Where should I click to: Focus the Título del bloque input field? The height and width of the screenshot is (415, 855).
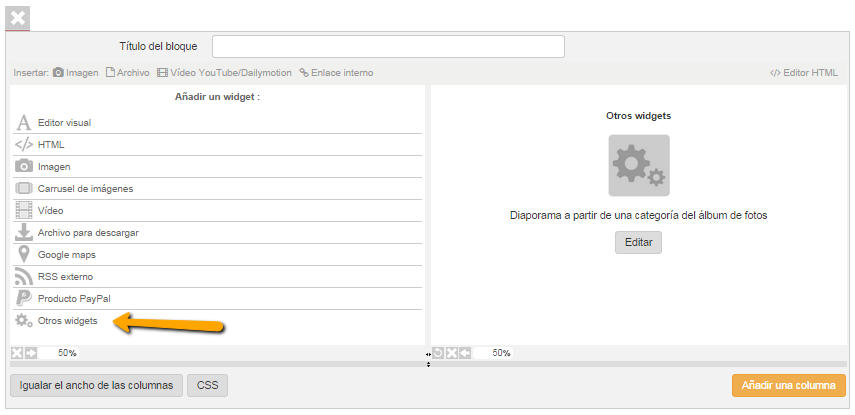tap(388, 46)
